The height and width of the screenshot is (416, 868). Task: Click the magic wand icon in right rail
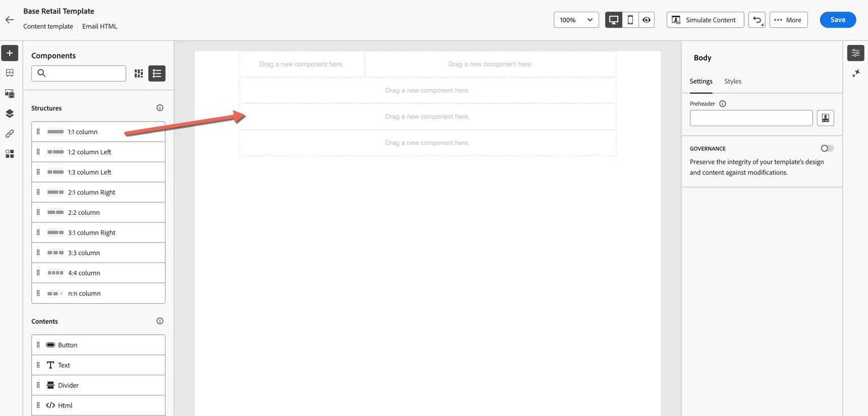856,74
